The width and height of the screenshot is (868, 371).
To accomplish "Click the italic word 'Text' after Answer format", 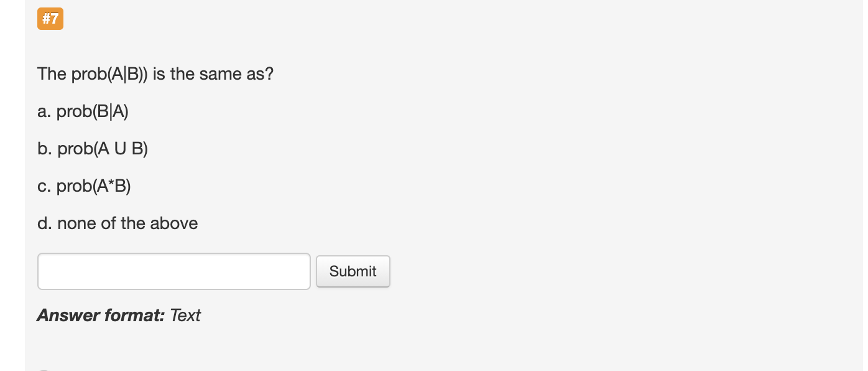I will coord(186,315).
